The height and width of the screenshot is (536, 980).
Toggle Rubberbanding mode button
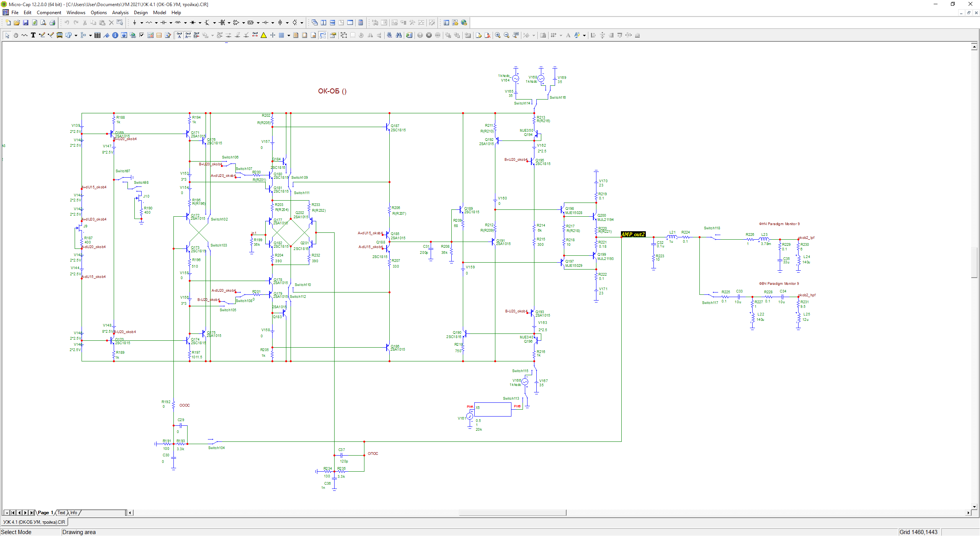(x=323, y=35)
